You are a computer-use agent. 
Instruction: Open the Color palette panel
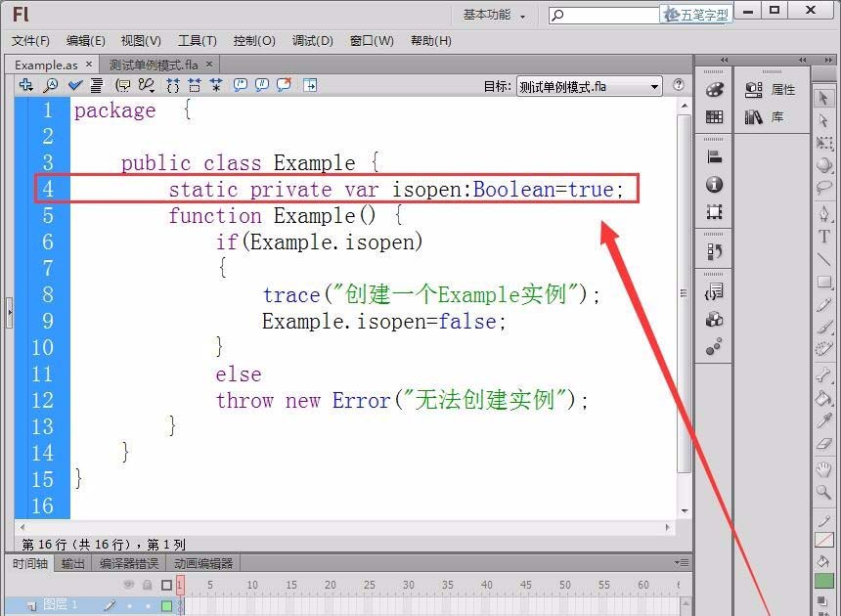pos(713,89)
